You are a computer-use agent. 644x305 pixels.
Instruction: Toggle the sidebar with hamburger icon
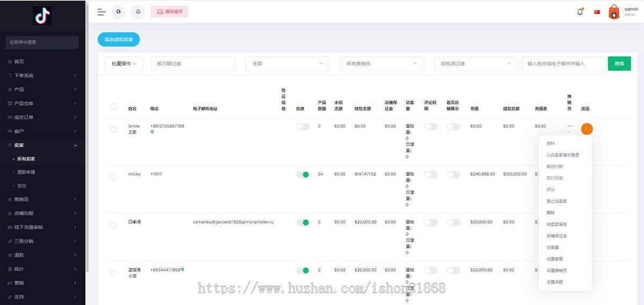(101, 12)
